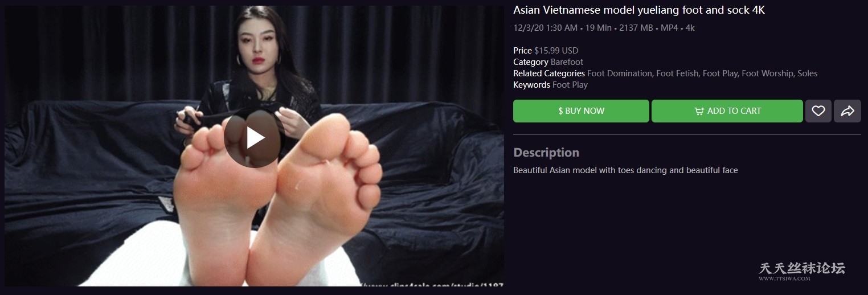Click the clip description text
The height and width of the screenshot is (295, 868).
pyautogui.click(x=625, y=170)
